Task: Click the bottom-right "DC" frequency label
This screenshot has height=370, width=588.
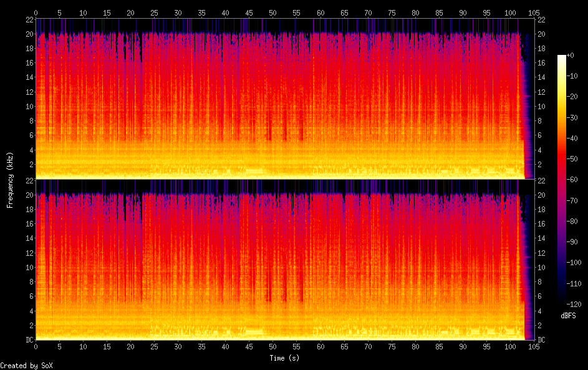Action: pyautogui.click(x=542, y=340)
